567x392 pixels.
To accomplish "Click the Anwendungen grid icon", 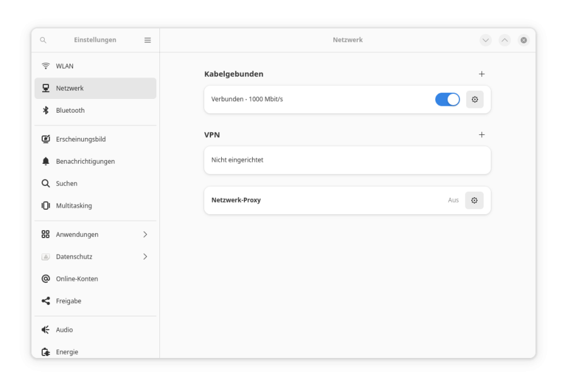I will [45, 234].
